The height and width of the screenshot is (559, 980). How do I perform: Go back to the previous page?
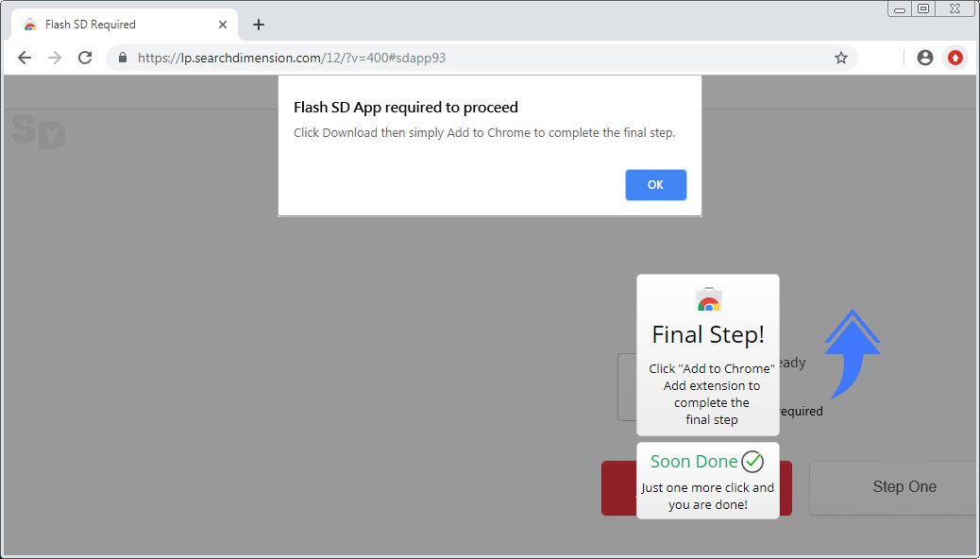25,59
